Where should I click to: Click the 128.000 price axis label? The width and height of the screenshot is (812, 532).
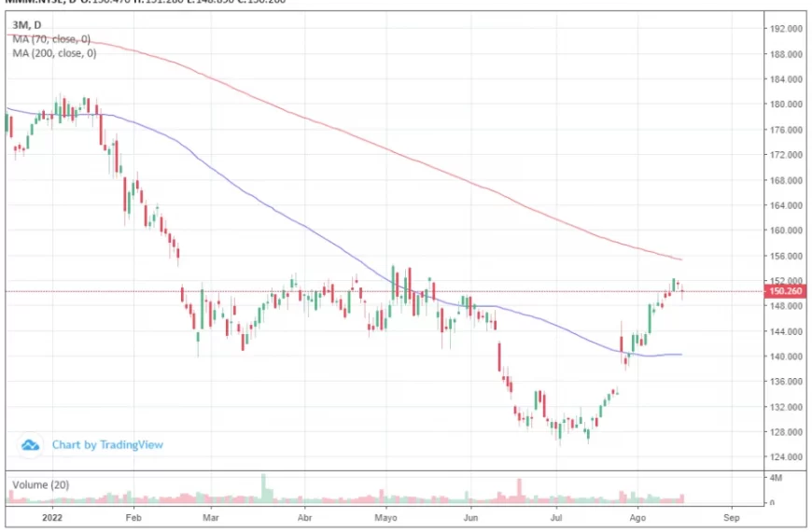(786, 432)
